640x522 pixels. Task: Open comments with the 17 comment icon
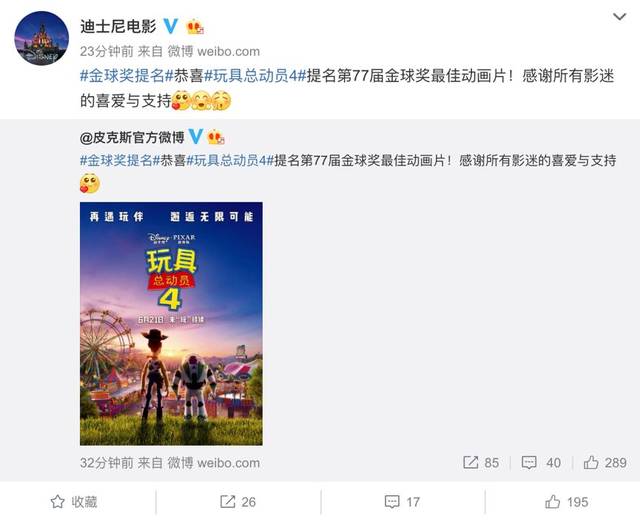[402, 502]
